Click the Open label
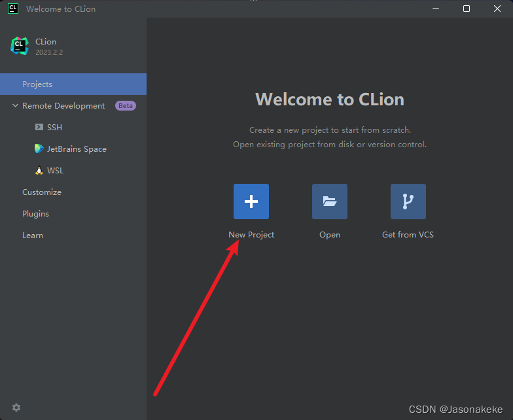This screenshot has height=420, width=513. [x=330, y=235]
